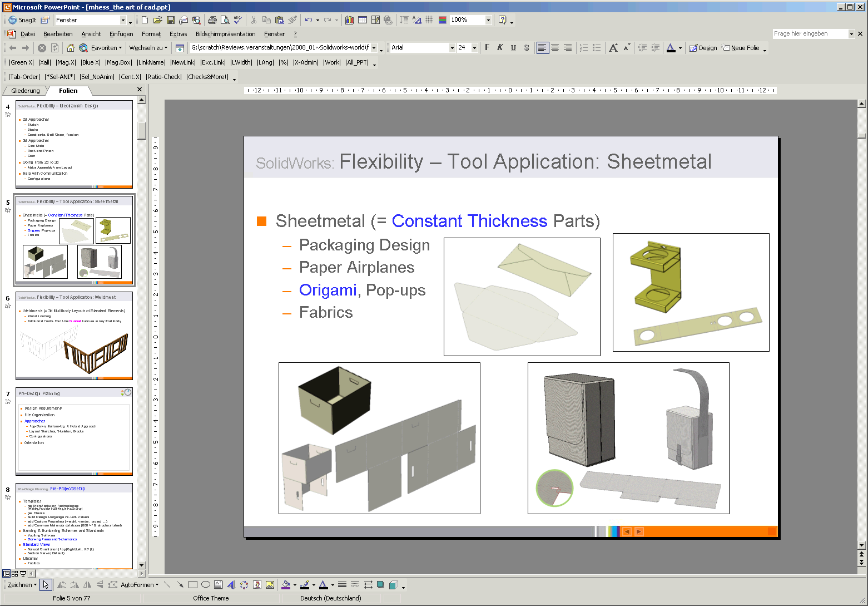This screenshot has width=868, height=606.
Task: Open the AutoFormen menu
Action: click(140, 585)
